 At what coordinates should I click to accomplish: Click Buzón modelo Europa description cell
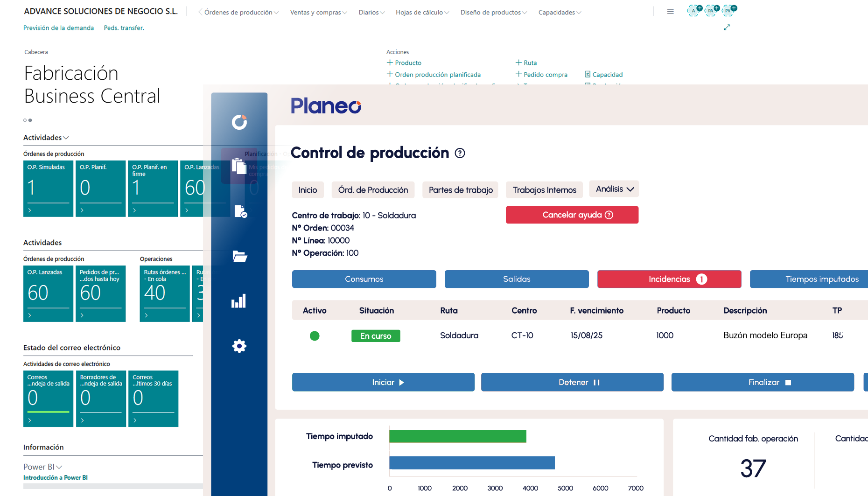coord(765,335)
